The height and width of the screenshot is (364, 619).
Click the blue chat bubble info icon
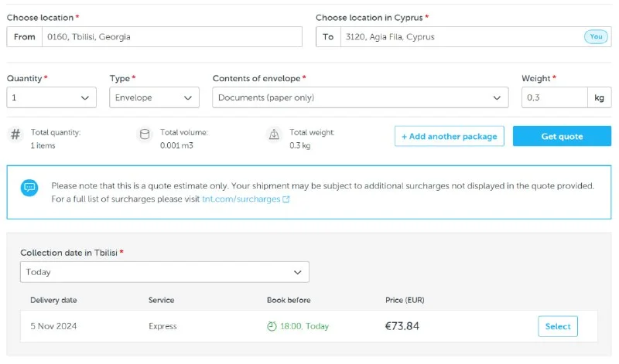coord(29,188)
